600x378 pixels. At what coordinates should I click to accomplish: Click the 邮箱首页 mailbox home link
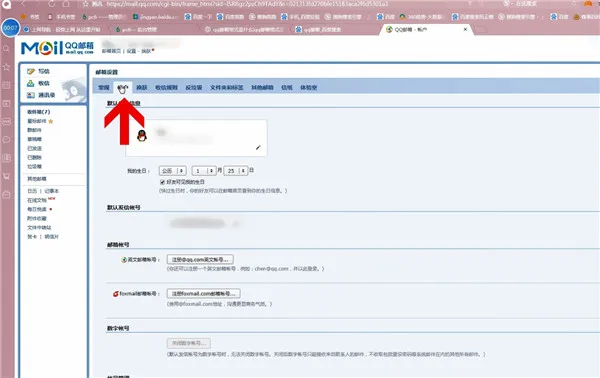111,51
